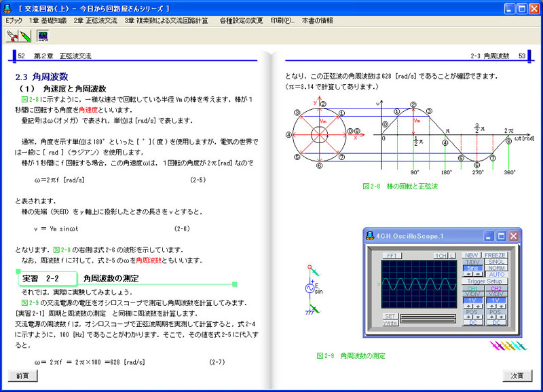The height and width of the screenshot is (392, 543).
Task: Click NEW on the oscilloscope
Action: (471, 255)
